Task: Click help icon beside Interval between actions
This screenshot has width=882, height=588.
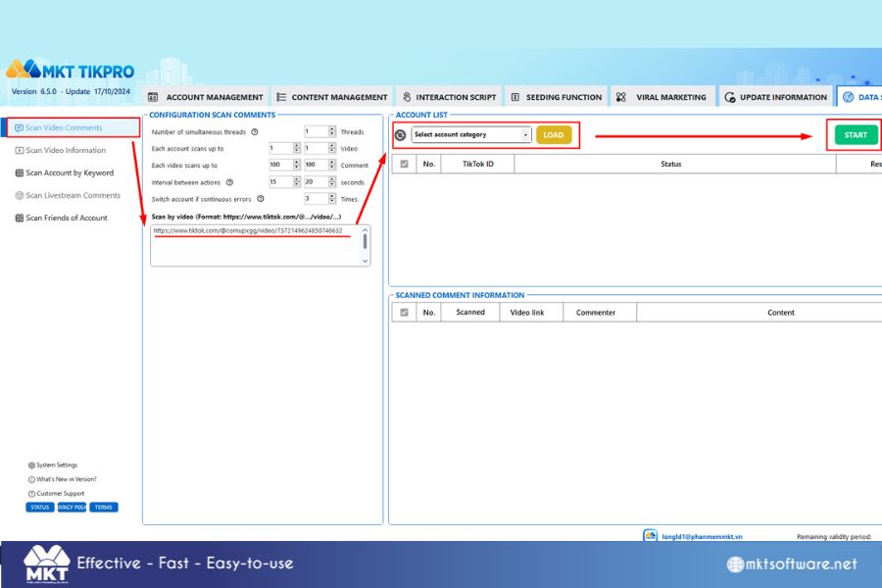Action: (x=229, y=182)
